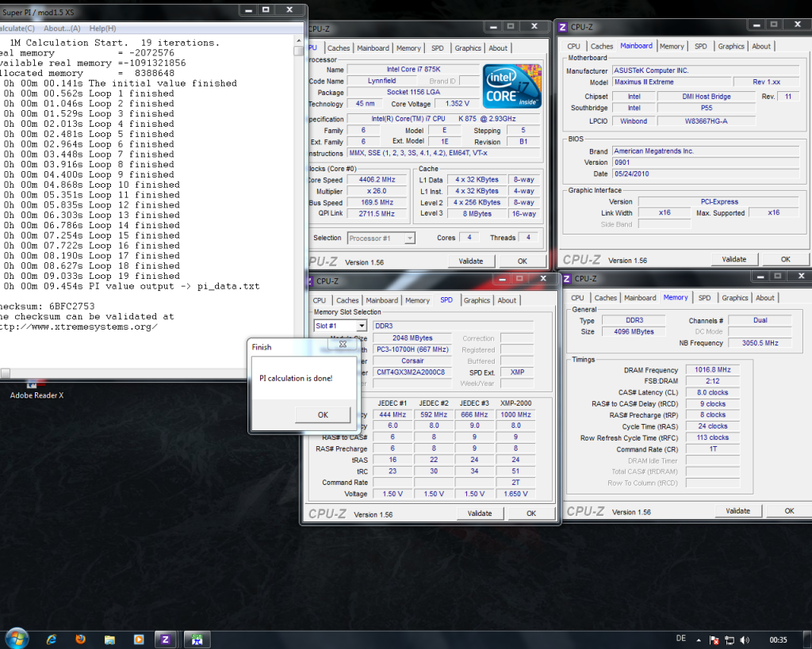Click the network icon in the system tray
This screenshot has height=649, width=812.
(729, 640)
